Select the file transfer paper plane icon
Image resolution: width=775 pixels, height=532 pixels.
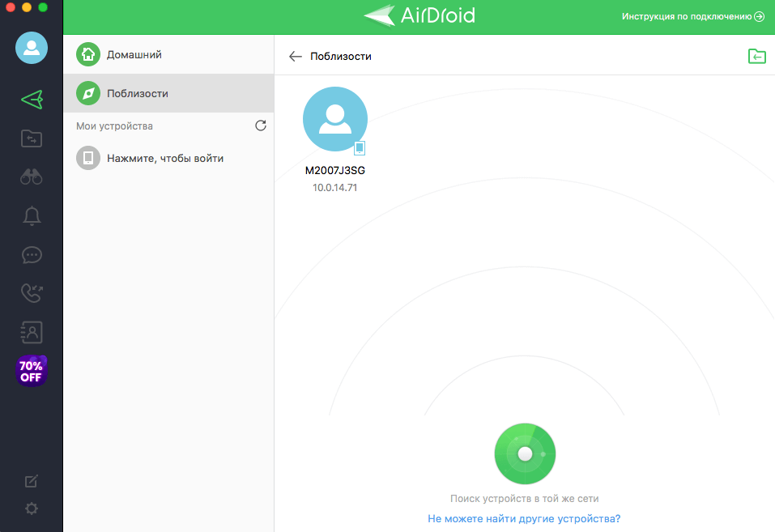click(32, 100)
